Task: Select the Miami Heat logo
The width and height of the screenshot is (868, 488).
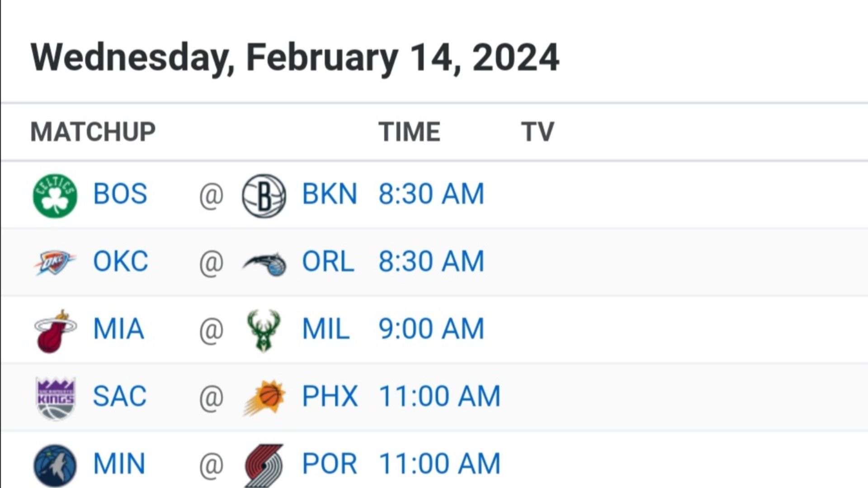Action: click(x=56, y=331)
